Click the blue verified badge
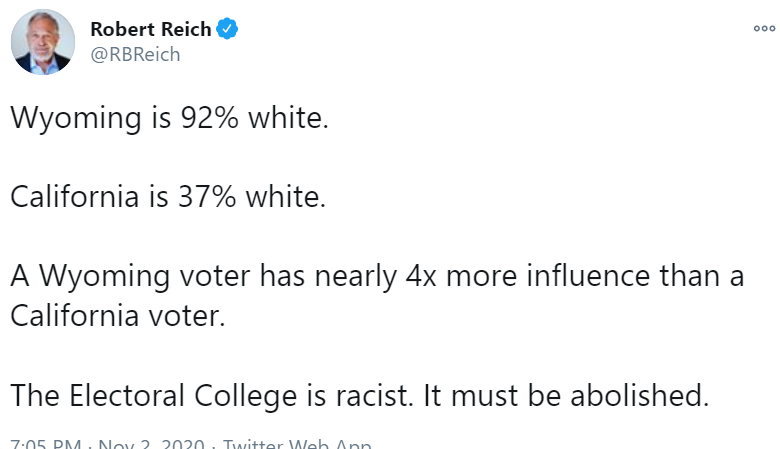Image resolution: width=780 pixels, height=449 pixels. [x=229, y=29]
